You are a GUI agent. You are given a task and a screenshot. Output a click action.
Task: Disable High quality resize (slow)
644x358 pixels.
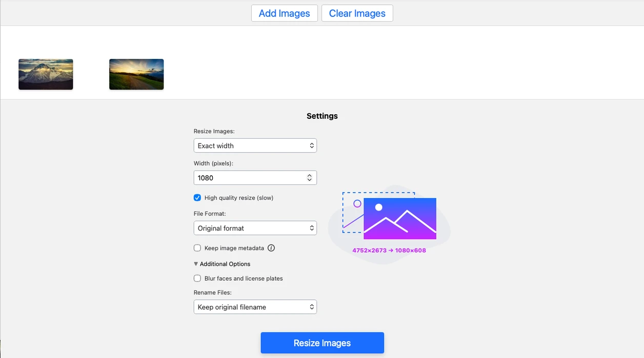[x=197, y=197]
